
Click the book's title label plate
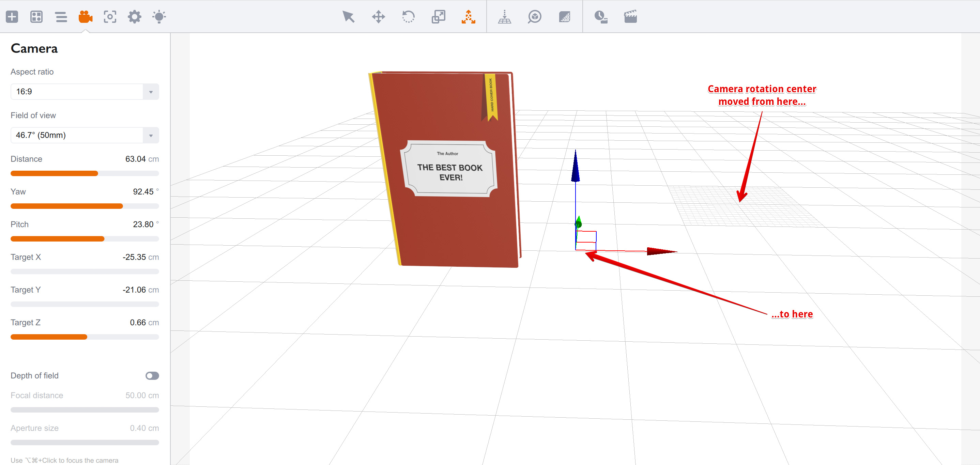pos(449,168)
